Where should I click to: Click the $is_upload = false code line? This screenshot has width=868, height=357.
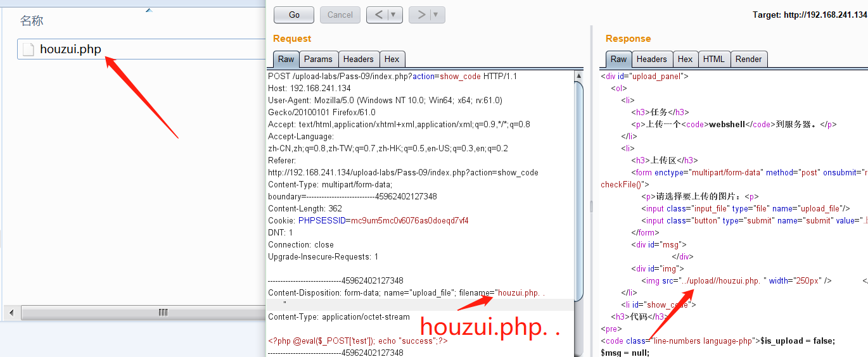pos(718,341)
